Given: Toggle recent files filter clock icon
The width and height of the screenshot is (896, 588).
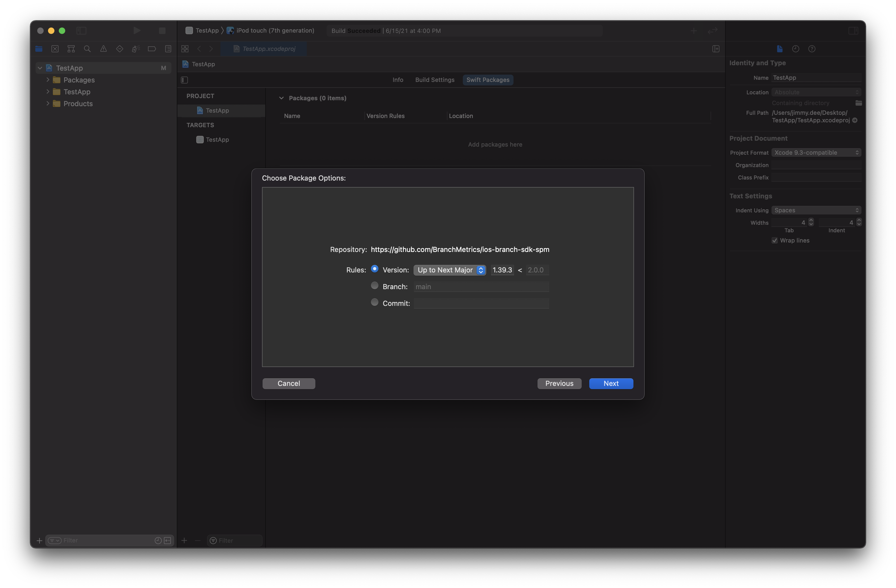Looking at the screenshot, I should (x=158, y=541).
